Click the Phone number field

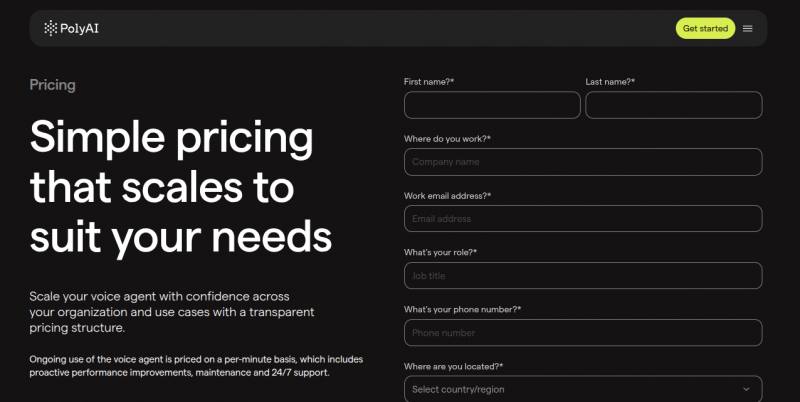pos(583,333)
